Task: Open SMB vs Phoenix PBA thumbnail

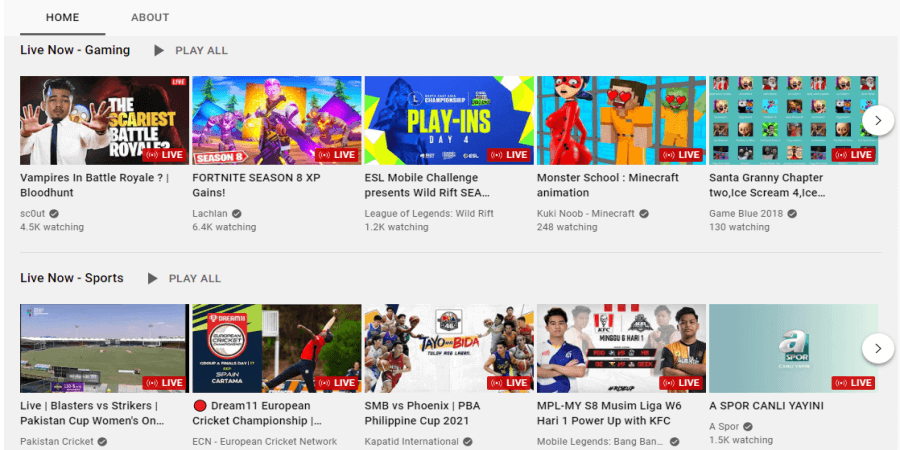Action: click(449, 348)
